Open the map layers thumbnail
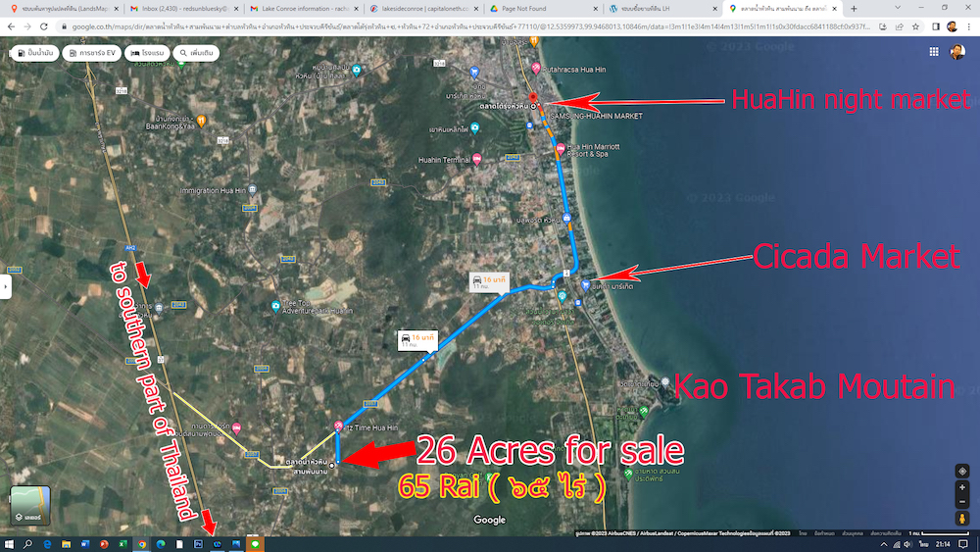Image resolution: width=980 pixels, height=552 pixels. pyautogui.click(x=30, y=505)
